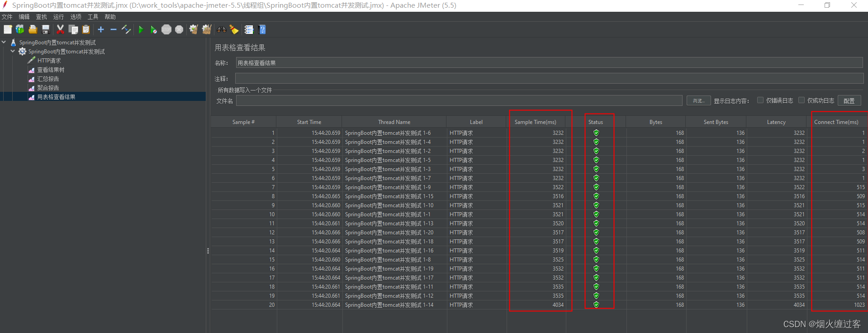868x333 pixels.
Task: Open the Templates icon in toolbar
Action: point(20,29)
